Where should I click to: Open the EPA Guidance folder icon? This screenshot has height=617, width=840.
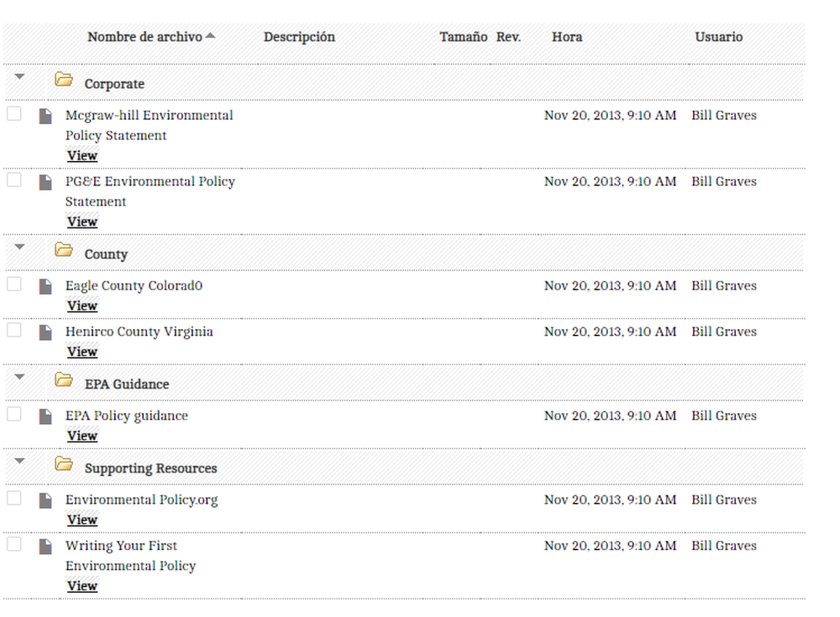tap(64, 379)
